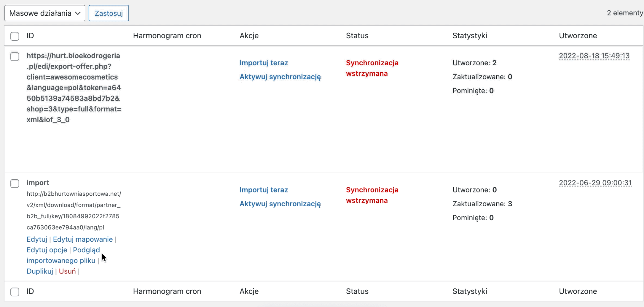Open the Masowe działania dropdown
644x307 pixels.
tap(45, 13)
